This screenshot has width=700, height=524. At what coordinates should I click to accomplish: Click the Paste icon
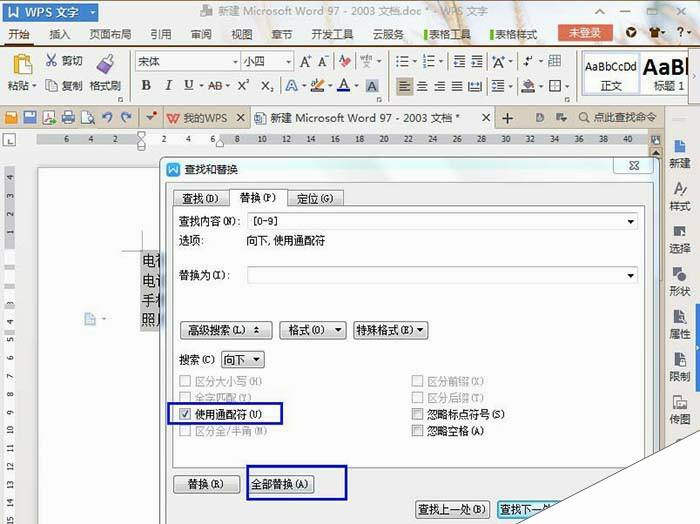pos(22,64)
